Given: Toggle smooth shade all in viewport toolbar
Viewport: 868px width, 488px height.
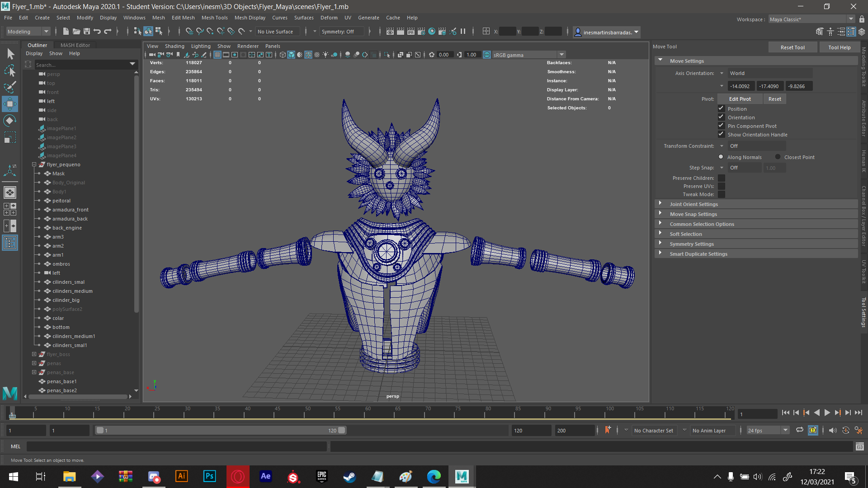Looking at the screenshot, I should [x=291, y=55].
